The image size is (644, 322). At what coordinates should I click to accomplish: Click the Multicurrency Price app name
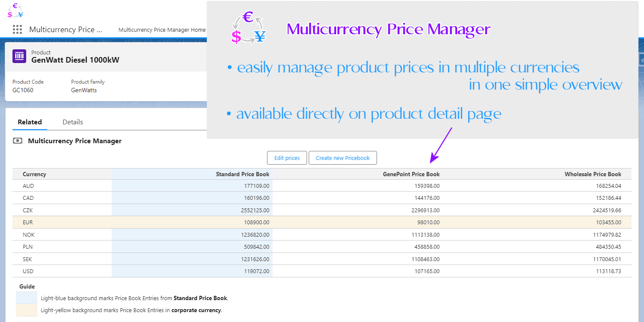(x=66, y=30)
